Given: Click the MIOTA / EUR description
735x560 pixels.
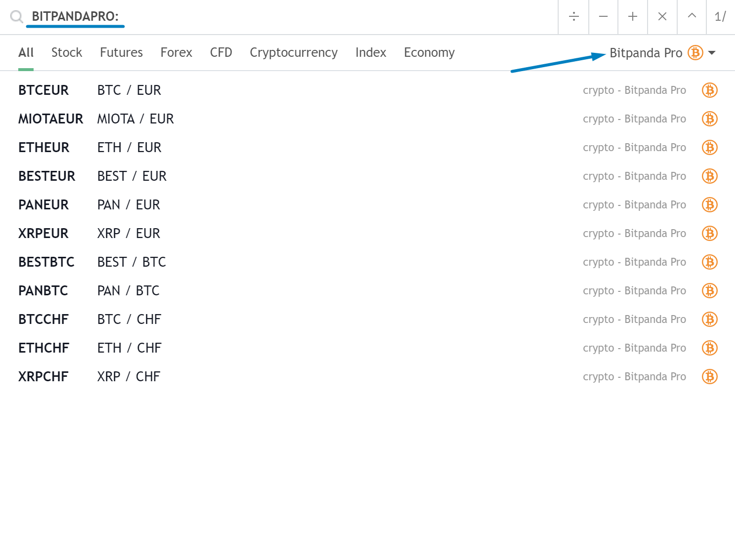Looking at the screenshot, I should tap(135, 119).
